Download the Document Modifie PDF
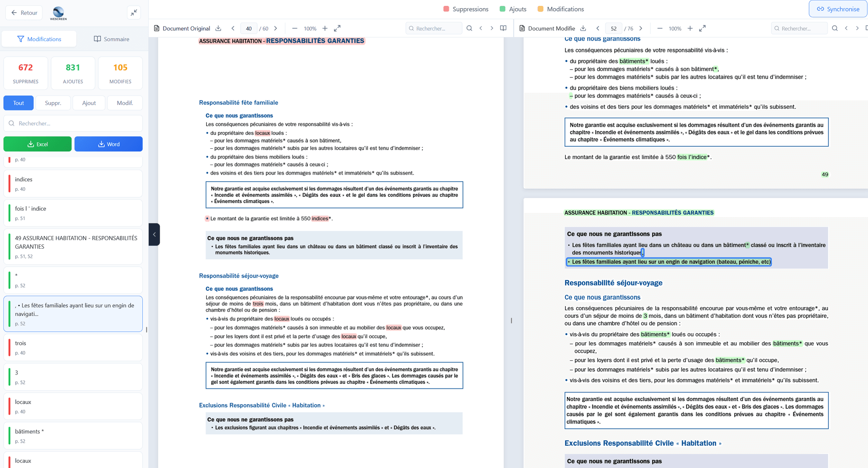 pos(583,28)
